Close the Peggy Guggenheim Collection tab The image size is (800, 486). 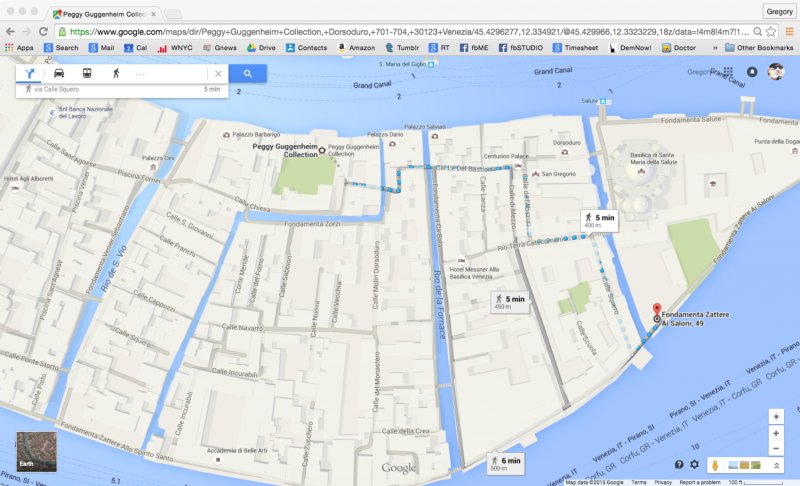(154, 14)
